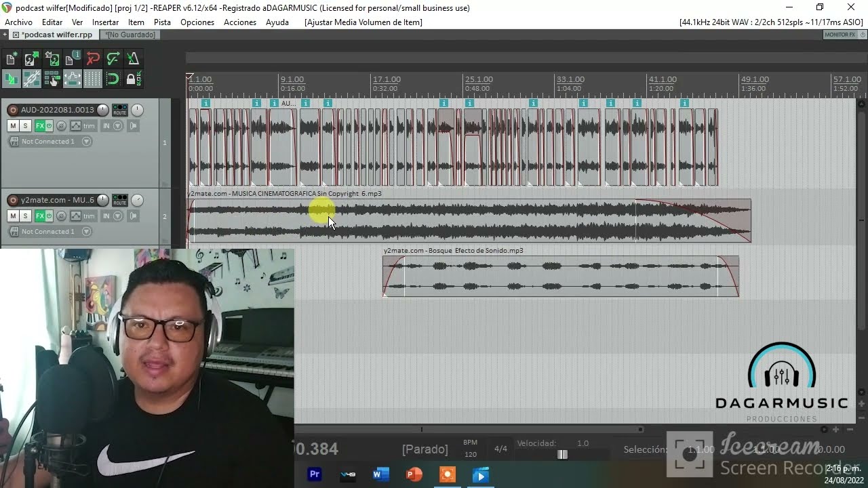Bypass FX on y2mate.com - MU..6 track
The image size is (868, 488).
tap(49, 216)
